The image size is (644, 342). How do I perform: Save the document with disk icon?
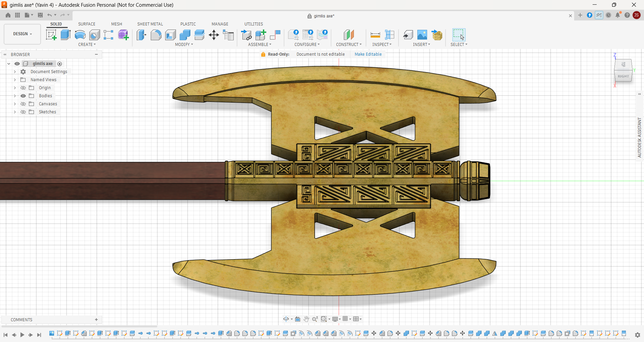click(40, 15)
